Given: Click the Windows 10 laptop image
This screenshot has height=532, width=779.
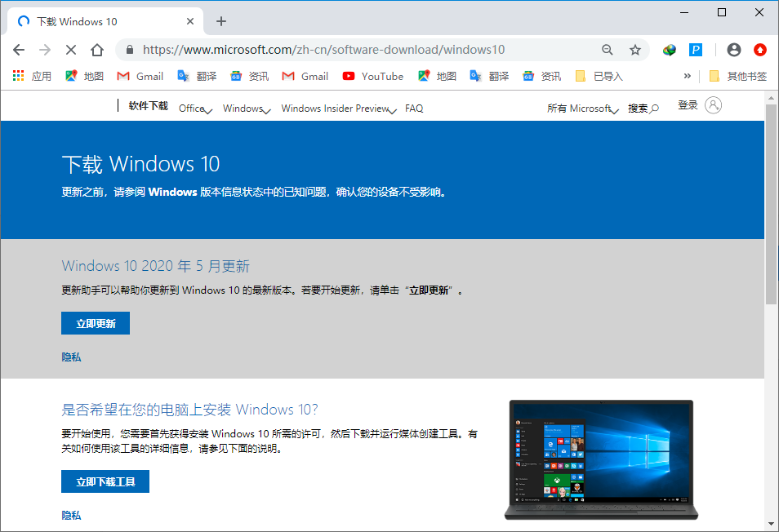Looking at the screenshot, I should (x=601, y=460).
